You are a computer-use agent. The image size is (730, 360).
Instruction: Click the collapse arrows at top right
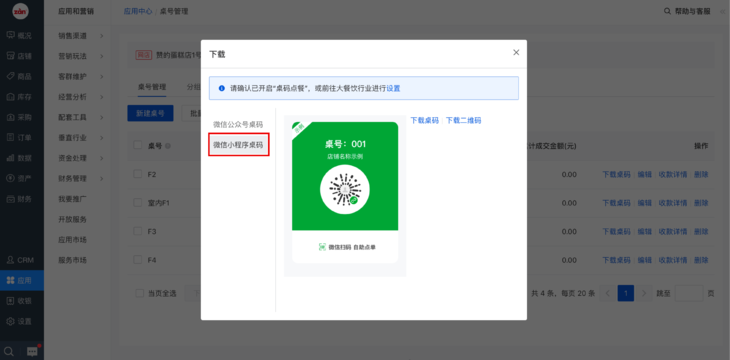point(722,11)
